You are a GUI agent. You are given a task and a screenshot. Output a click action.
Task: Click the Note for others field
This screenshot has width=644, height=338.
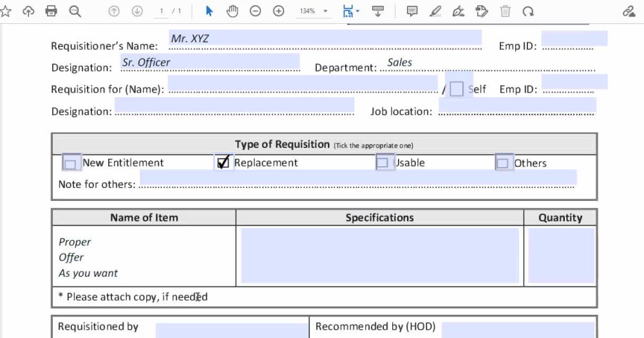point(358,178)
